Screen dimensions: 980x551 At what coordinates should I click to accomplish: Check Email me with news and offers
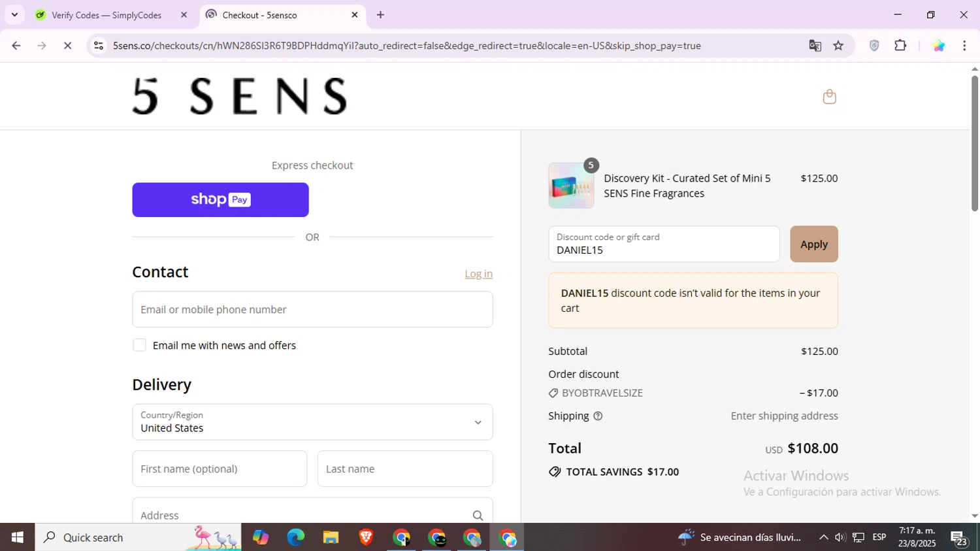[x=139, y=345]
